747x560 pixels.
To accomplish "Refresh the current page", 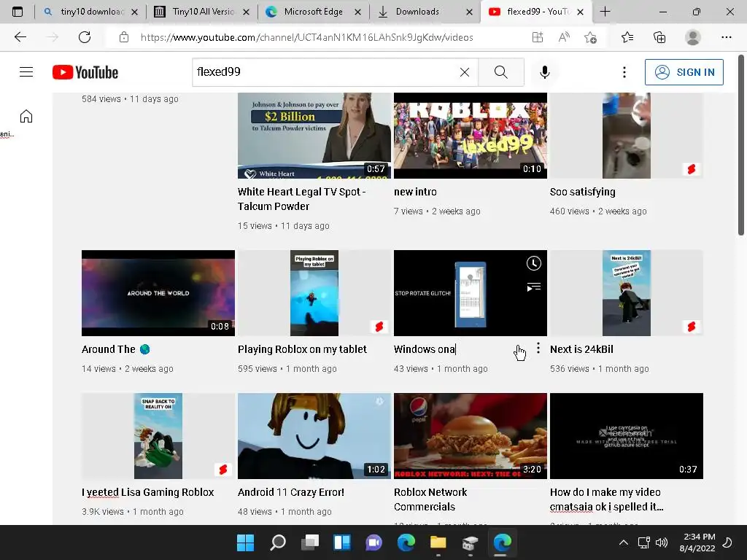I will (x=85, y=37).
